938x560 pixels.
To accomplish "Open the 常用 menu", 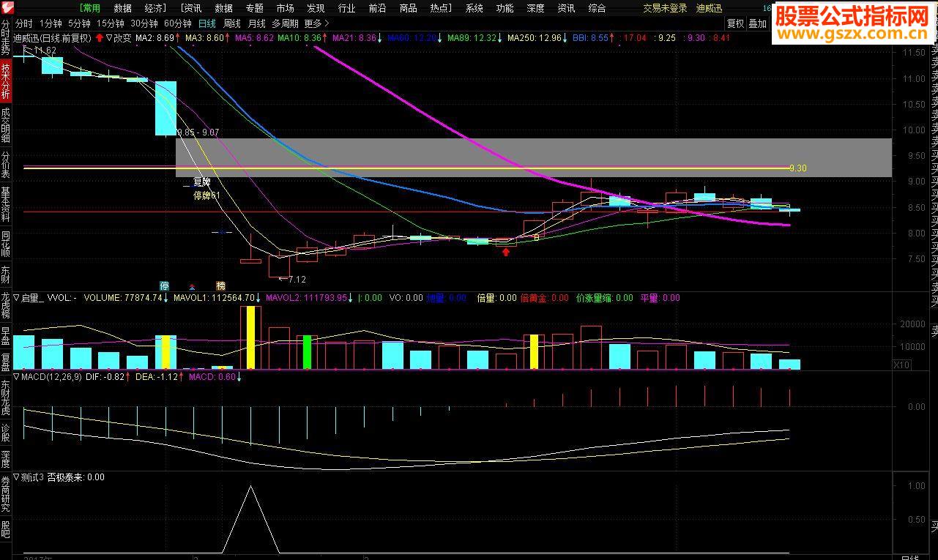I will (91, 8).
